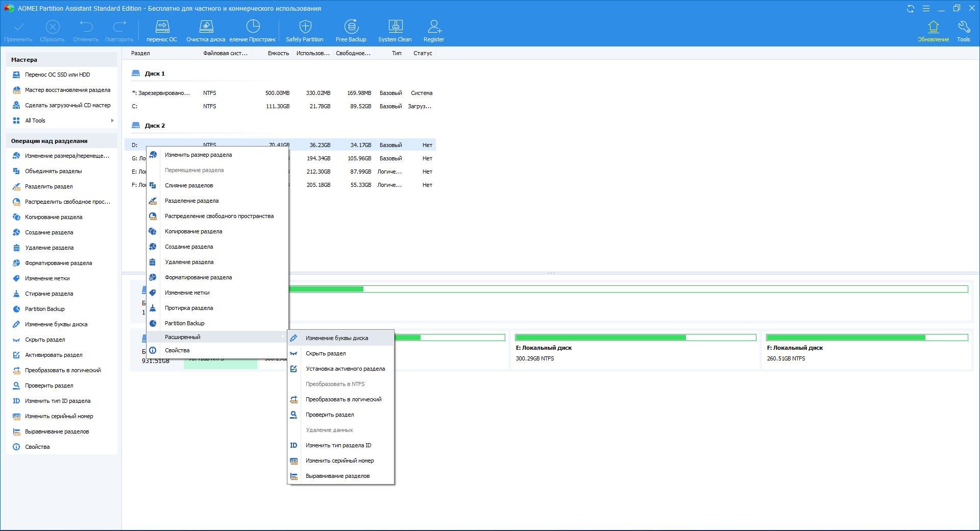
Task: Open the title bar hamburger menu
Action: pos(926,9)
